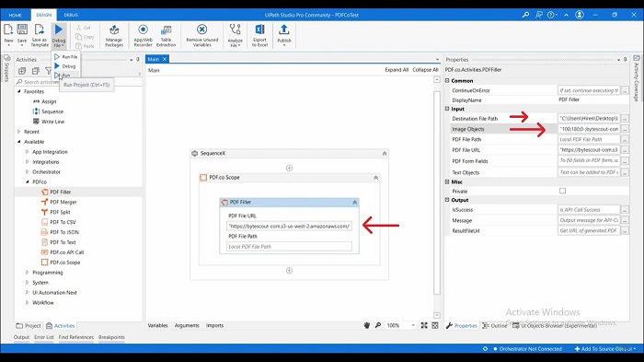The width and height of the screenshot is (644, 362).
Task: Click the Paste toolbar item
Action: coord(85,46)
